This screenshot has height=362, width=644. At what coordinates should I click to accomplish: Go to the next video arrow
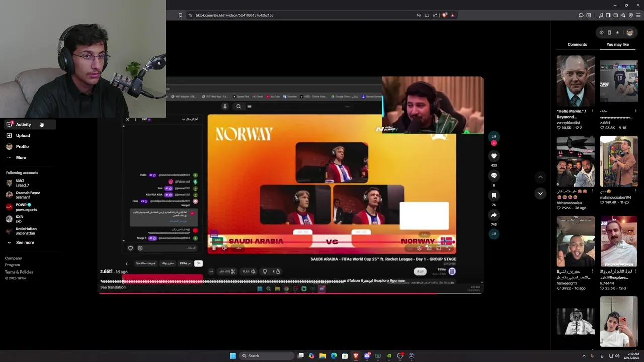(x=540, y=193)
